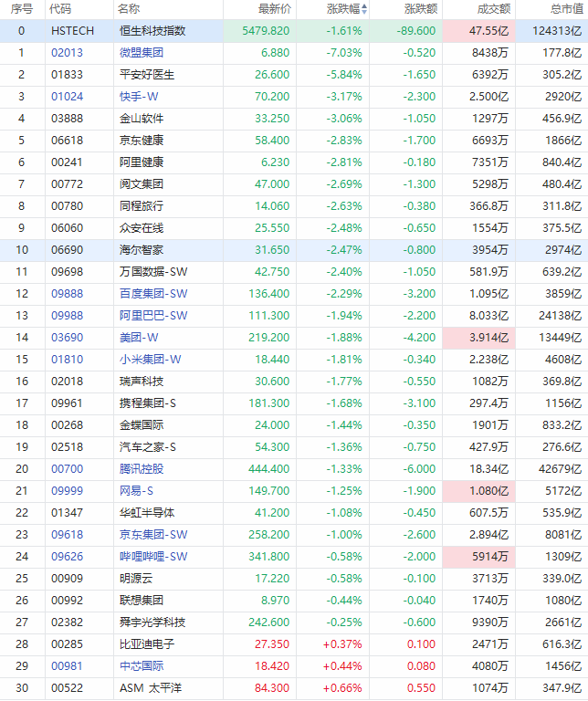588x701 pixels.
Task: Click index turnover cell 47.55亿
Action: click(479, 31)
